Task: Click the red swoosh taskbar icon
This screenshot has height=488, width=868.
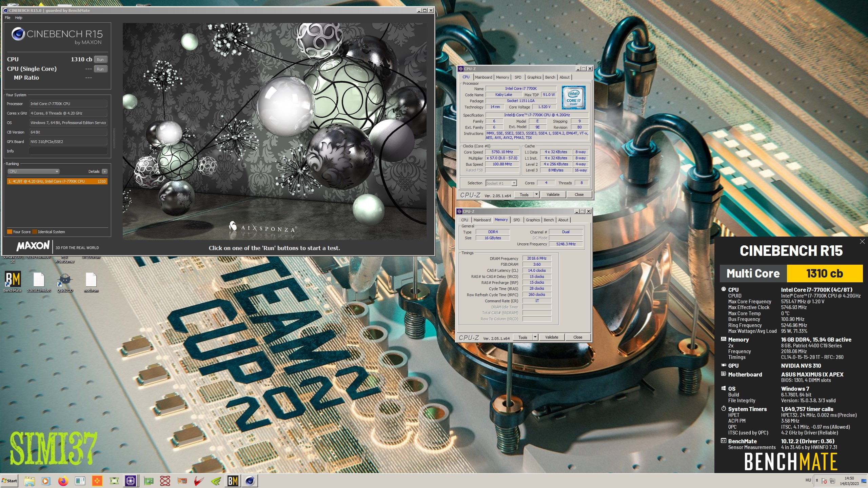Action: pos(199,481)
